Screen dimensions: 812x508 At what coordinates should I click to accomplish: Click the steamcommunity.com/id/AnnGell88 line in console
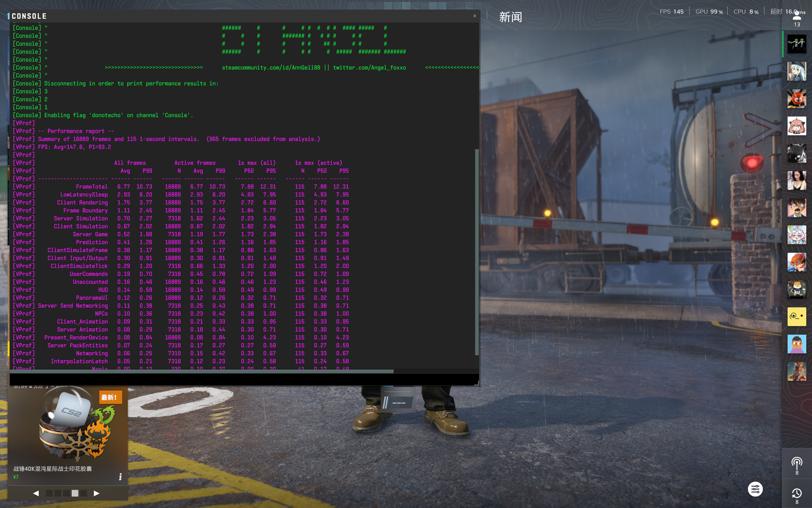271,68
